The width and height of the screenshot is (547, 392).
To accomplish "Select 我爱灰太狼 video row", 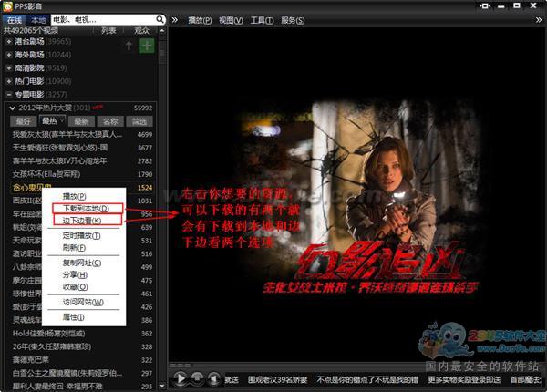I will [82, 135].
